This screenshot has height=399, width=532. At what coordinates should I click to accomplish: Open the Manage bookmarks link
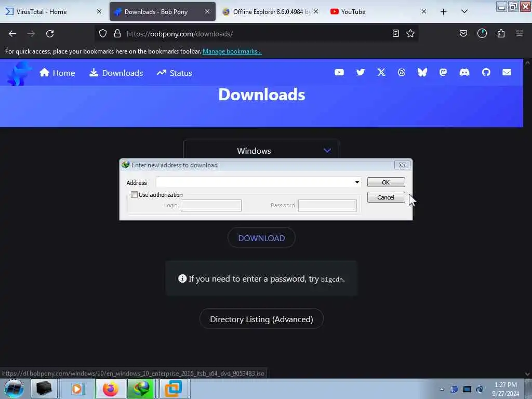232,51
